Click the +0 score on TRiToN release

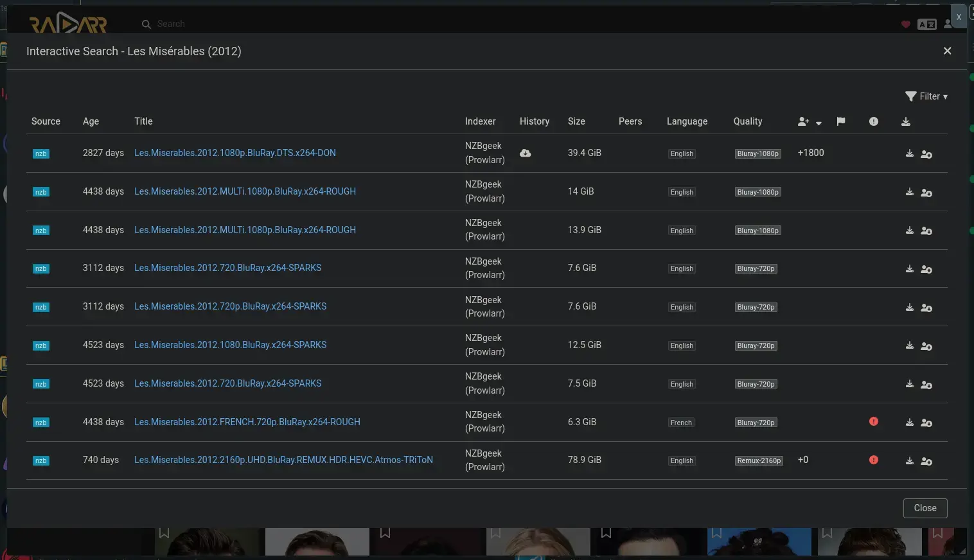[803, 460]
